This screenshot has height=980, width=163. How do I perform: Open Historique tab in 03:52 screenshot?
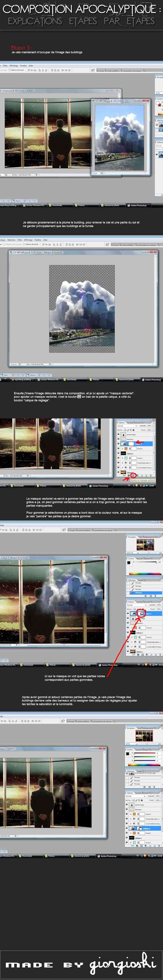tap(131, 580)
